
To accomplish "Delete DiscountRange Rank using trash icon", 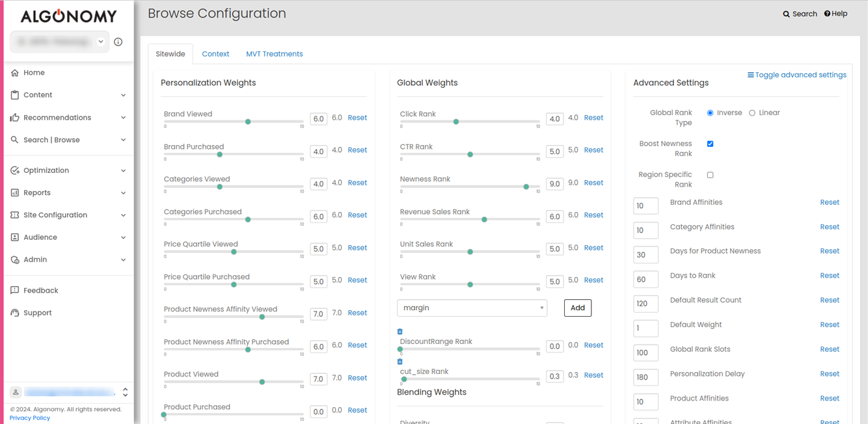I will 400,332.
